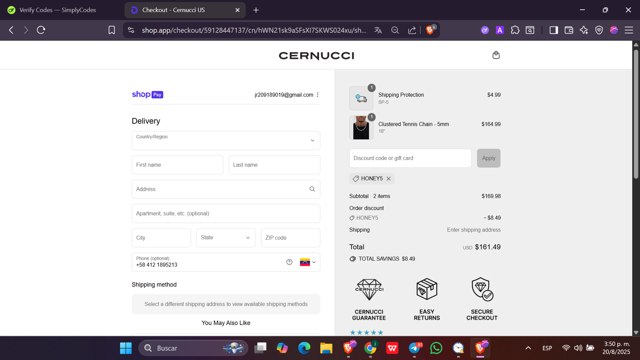The height and width of the screenshot is (360, 640).
Task: Click the ZIP code field
Action: click(x=291, y=238)
